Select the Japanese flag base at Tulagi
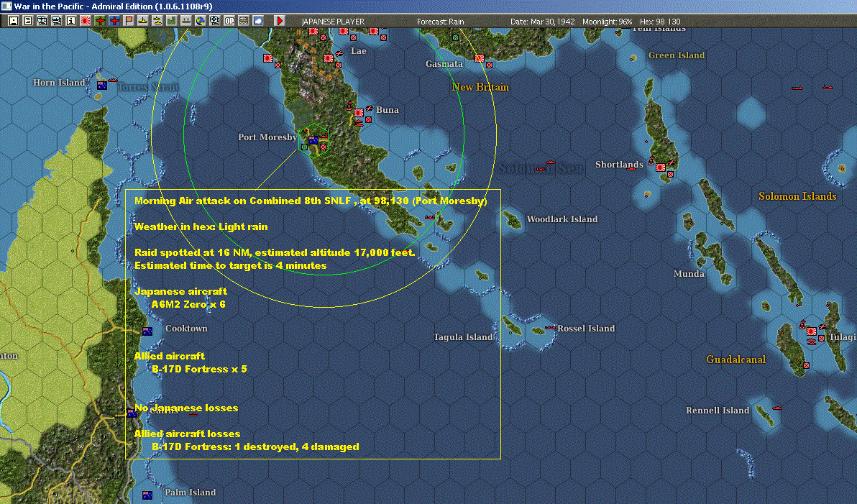The height and width of the screenshot is (504, 857). coord(812,331)
